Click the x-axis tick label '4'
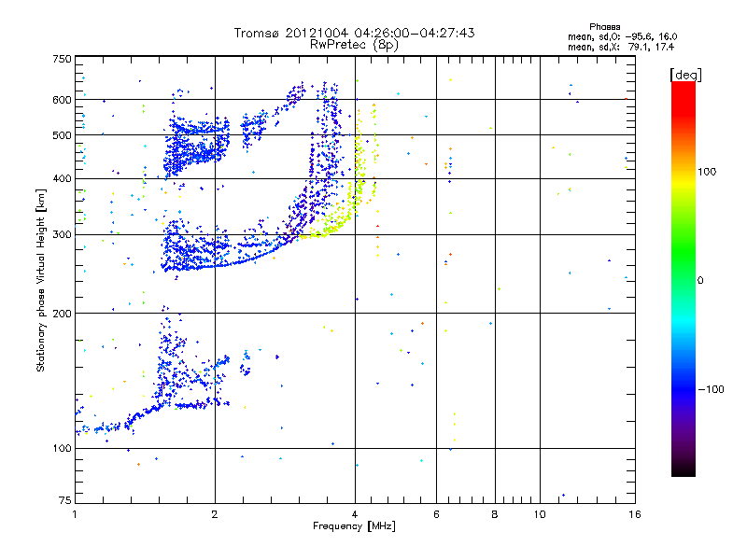 coord(355,514)
